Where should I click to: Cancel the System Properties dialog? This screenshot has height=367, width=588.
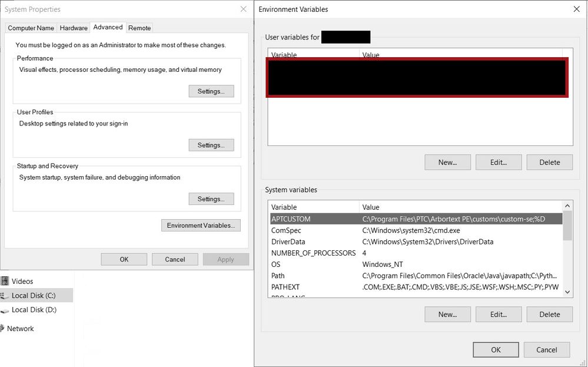coord(175,259)
